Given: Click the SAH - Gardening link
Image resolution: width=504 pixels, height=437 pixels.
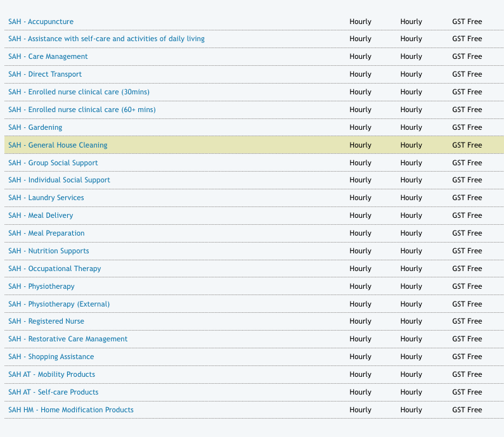Looking at the screenshot, I should point(35,127).
